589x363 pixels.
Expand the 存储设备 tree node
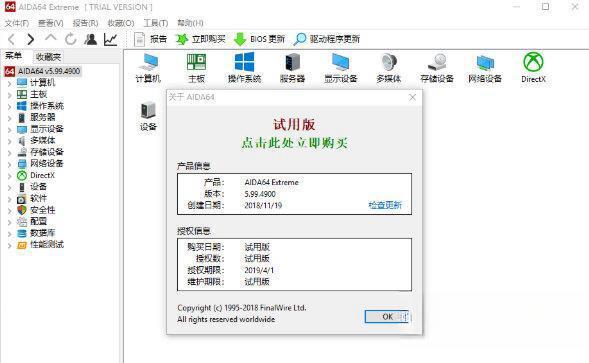pos(9,153)
